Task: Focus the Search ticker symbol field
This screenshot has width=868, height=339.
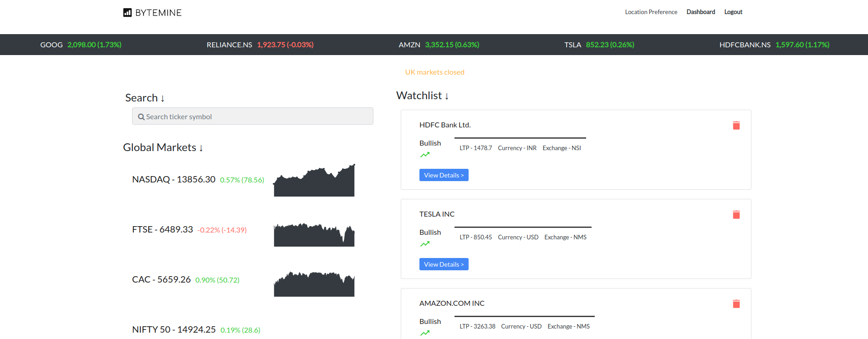Action: coord(253,116)
